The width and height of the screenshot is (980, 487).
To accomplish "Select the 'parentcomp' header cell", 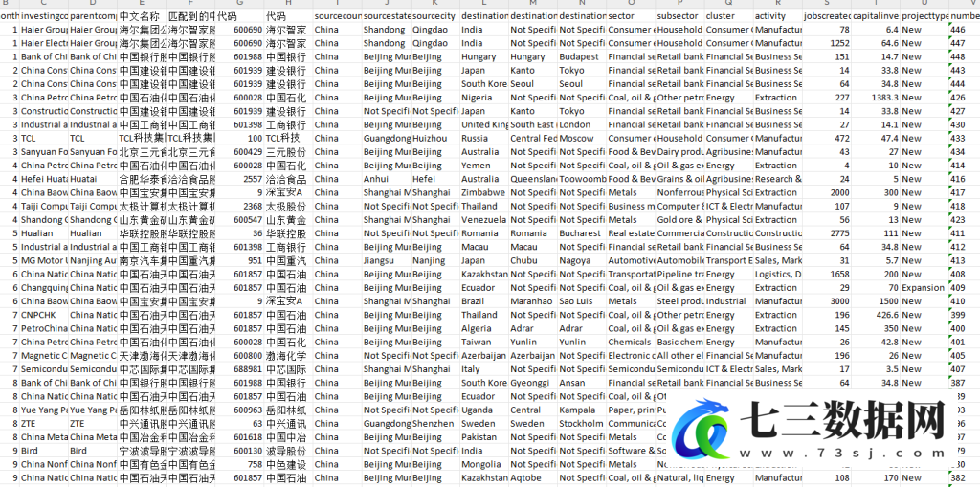I will (93, 15).
